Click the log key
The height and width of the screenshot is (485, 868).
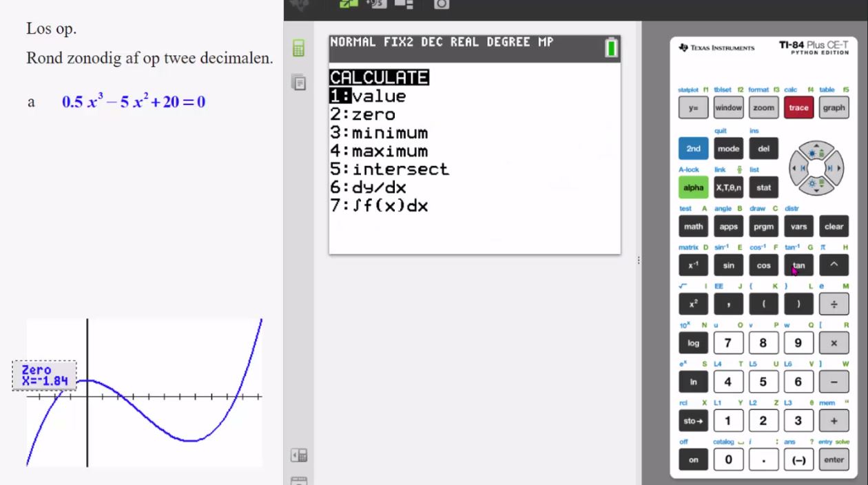click(x=693, y=342)
